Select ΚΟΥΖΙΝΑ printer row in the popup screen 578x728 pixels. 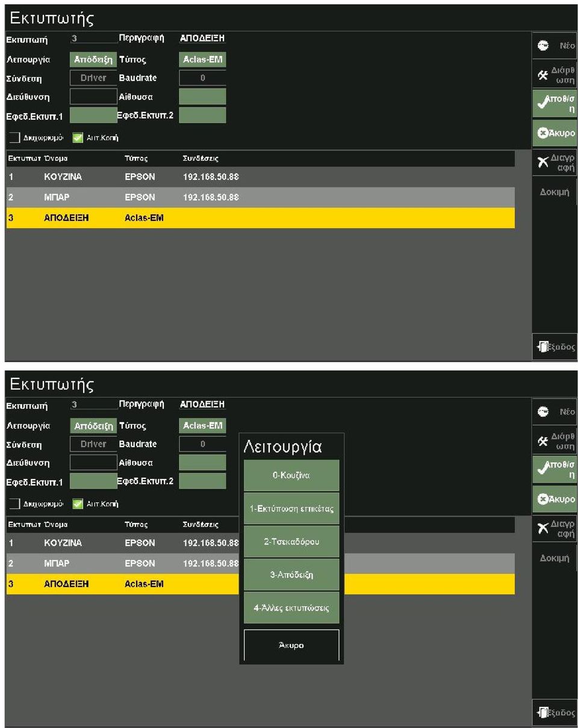[x=261, y=543]
